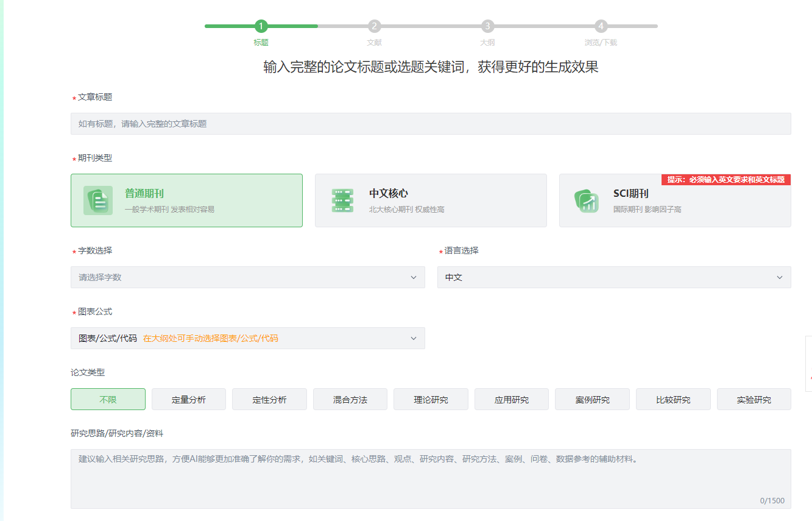Click the 中文核心 server stack icon
This screenshot has height=521, width=812.
coord(342,200)
